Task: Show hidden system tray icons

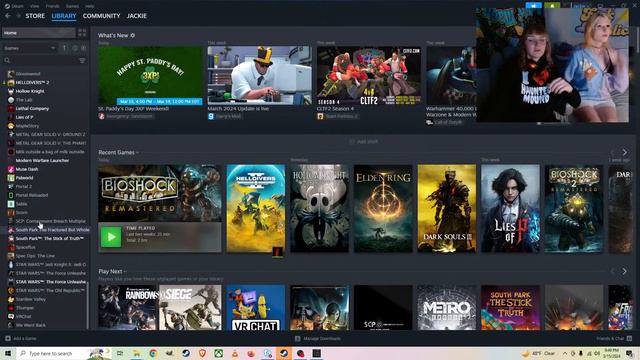Action: [565, 353]
